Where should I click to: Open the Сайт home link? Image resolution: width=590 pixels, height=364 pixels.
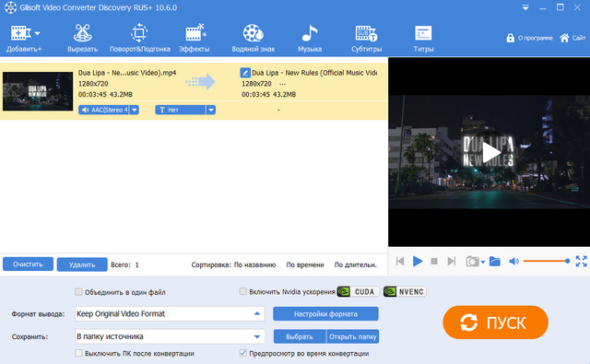pos(572,38)
